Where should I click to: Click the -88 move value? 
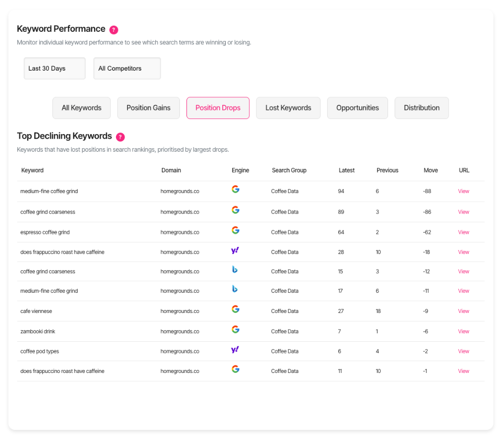click(427, 191)
